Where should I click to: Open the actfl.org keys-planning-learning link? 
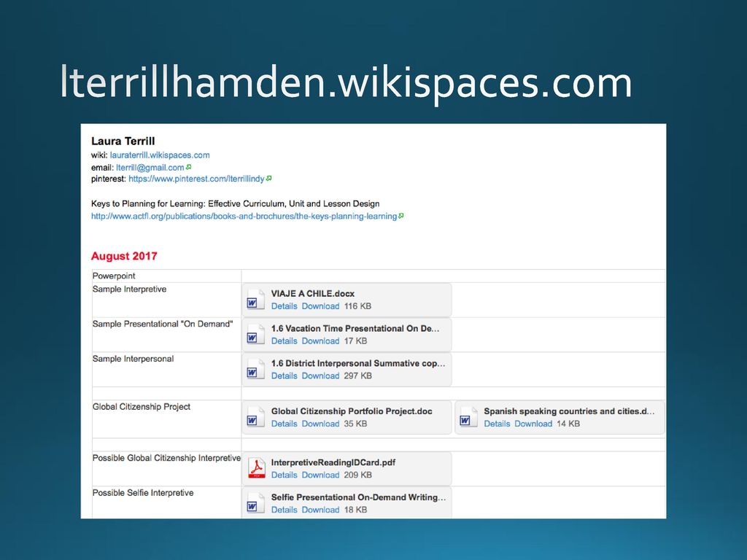click(244, 216)
